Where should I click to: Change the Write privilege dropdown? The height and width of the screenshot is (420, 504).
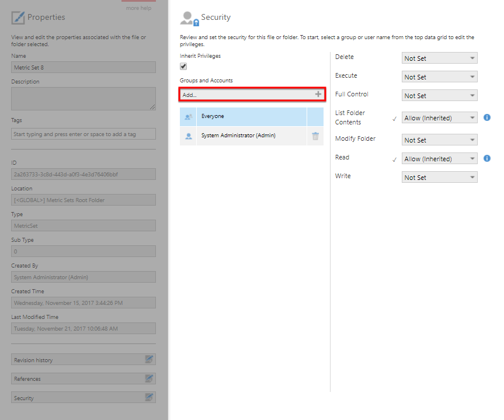pyautogui.click(x=439, y=178)
